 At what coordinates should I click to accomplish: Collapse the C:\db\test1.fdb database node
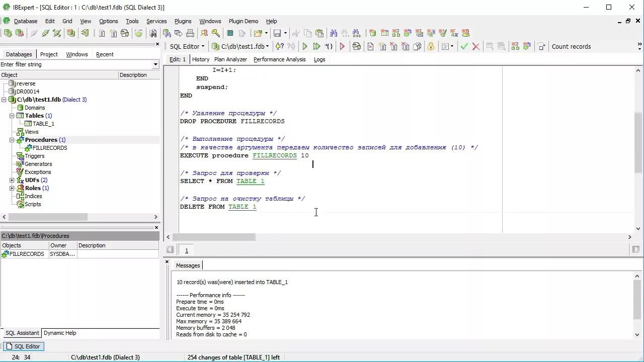pos(4,100)
